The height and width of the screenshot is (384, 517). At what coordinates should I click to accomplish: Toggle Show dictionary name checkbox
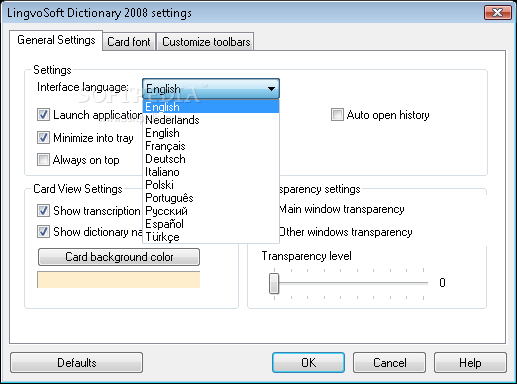click(x=43, y=232)
